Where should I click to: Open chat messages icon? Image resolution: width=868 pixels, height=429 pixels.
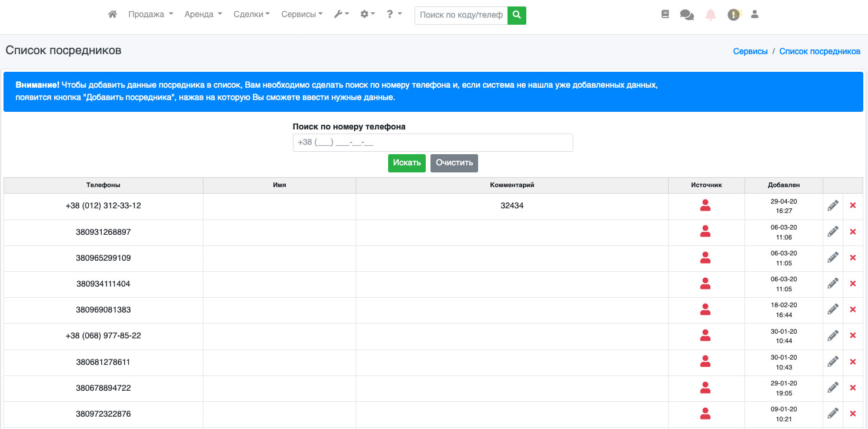click(x=687, y=15)
